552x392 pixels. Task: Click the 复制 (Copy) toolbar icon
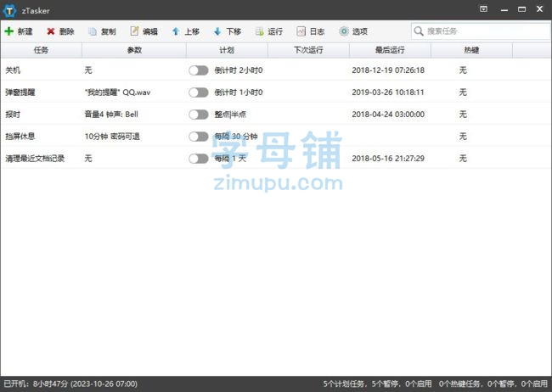click(x=93, y=31)
